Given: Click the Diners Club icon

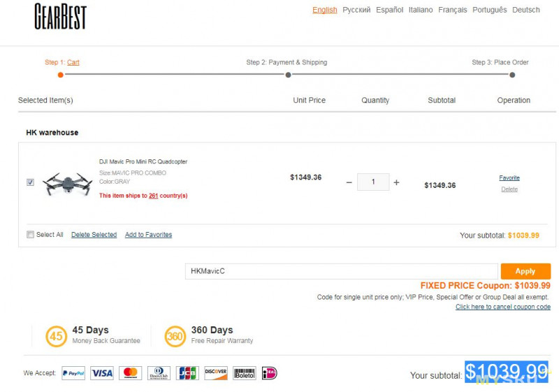Looking at the screenshot, I should [159, 373].
